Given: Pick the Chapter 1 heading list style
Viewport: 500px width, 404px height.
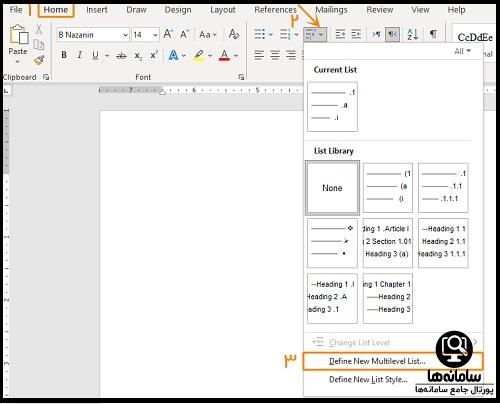Looking at the screenshot, I should pos(388,298).
